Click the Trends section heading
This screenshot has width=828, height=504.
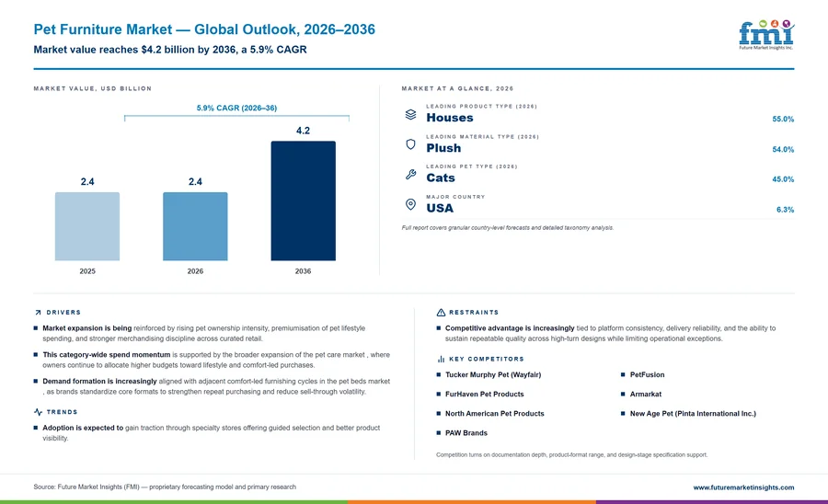pos(62,412)
